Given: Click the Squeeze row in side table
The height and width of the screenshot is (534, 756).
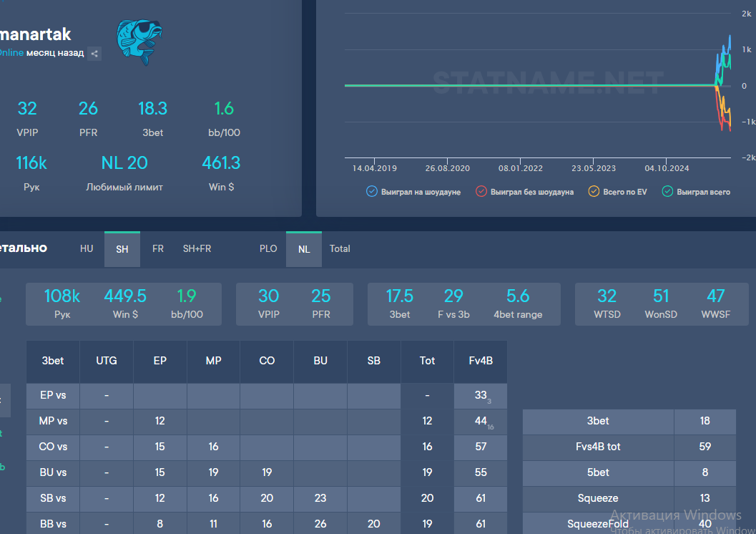Looking at the screenshot, I should [x=598, y=498].
